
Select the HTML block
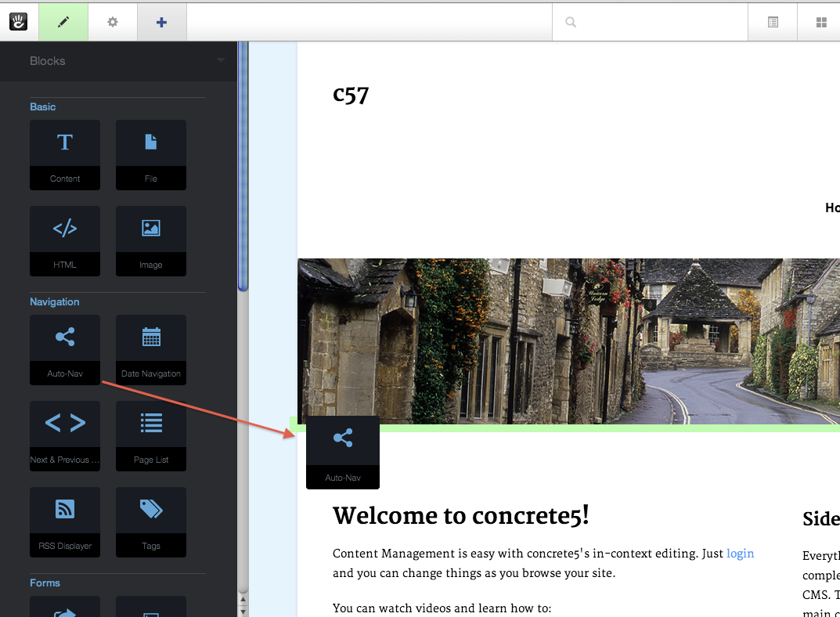(x=65, y=241)
